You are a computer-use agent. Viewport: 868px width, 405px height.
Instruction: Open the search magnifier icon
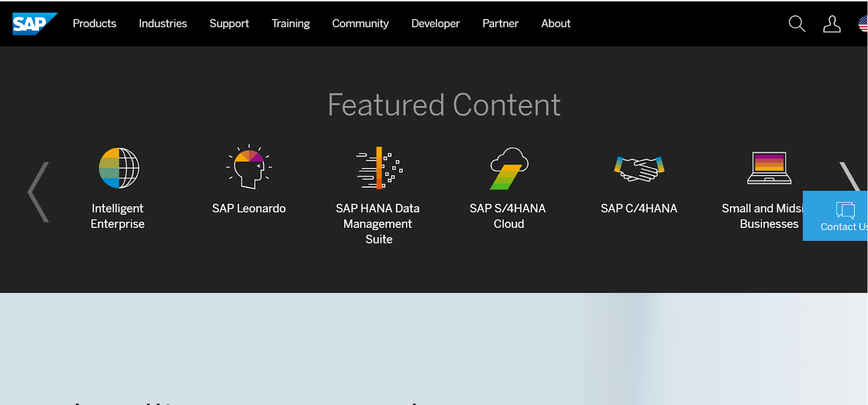pyautogui.click(x=796, y=24)
